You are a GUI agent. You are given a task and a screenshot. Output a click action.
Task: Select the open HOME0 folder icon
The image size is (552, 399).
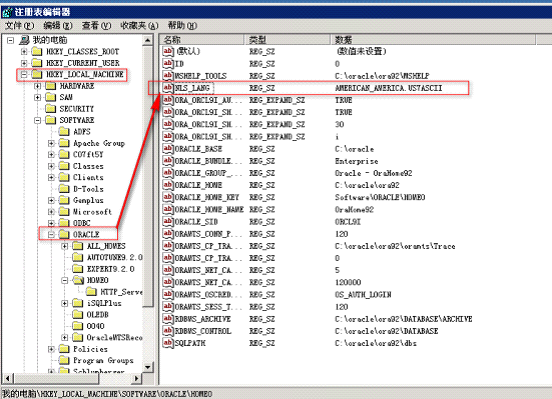[x=78, y=280]
